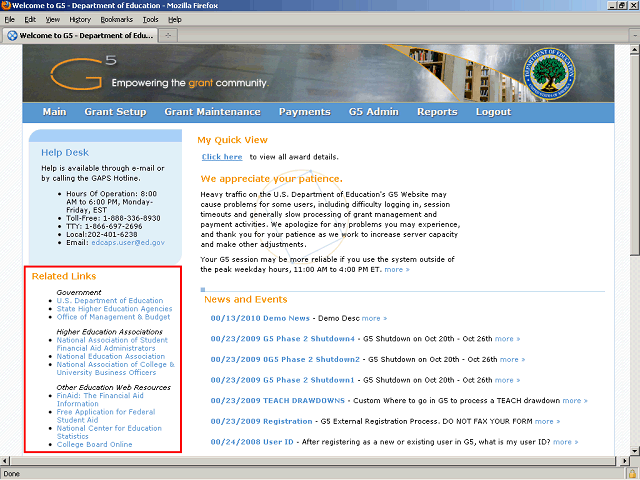Open the Bookmarks menu
The width and height of the screenshot is (640, 480).
click(x=116, y=20)
